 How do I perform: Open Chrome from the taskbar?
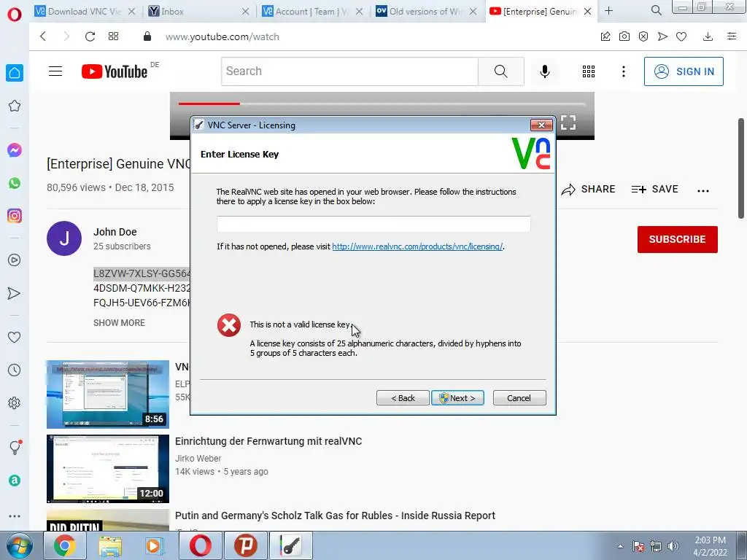(x=64, y=545)
